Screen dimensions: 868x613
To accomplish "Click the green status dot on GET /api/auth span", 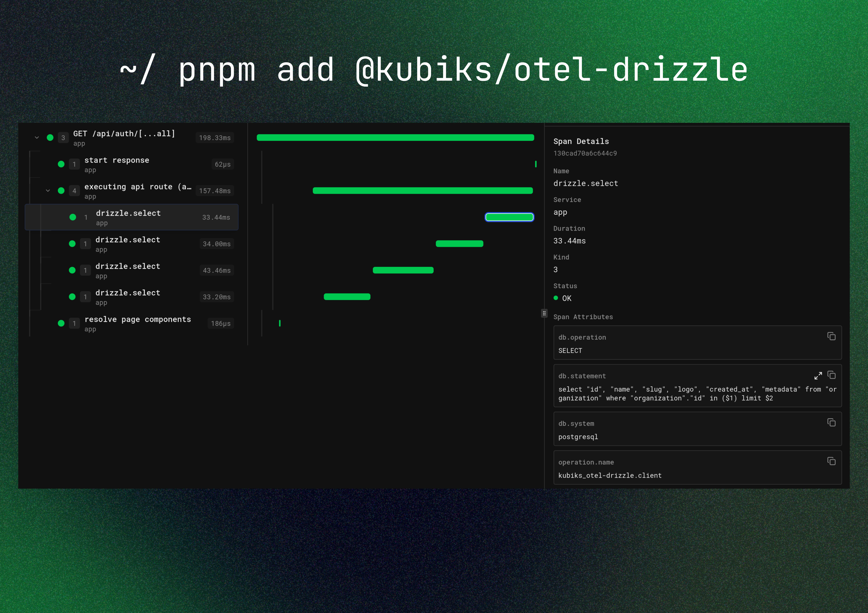I will (x=50, y=138).
